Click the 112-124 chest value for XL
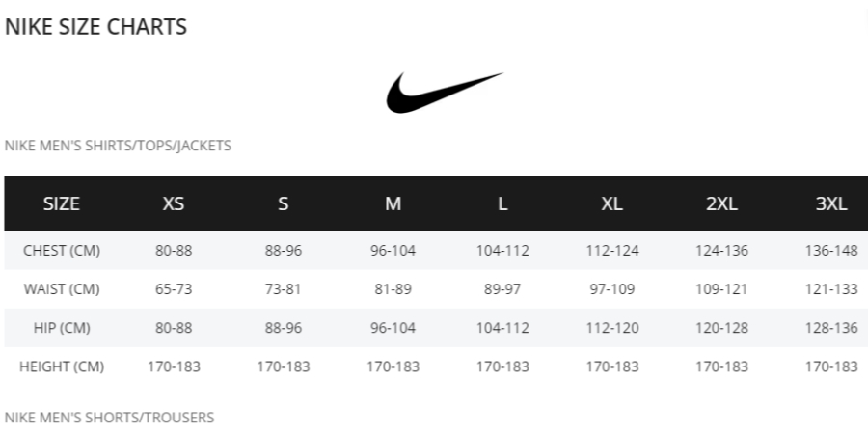The width and height of the screenshot is (868, 434). 612,250
